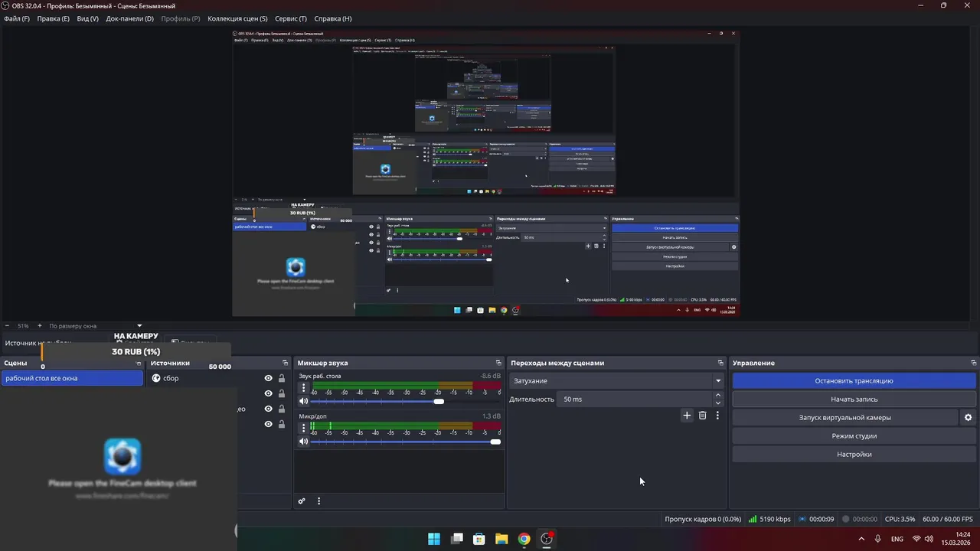Mute the Микр/доп speaker icon
This screenshot has height=551, width=980.
click(303, 442)
